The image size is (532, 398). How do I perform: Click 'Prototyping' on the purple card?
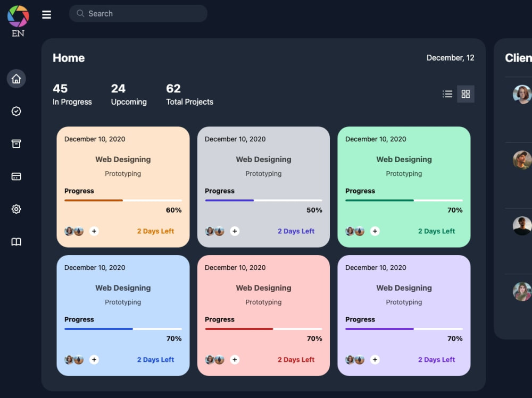[x=404, y=302]
